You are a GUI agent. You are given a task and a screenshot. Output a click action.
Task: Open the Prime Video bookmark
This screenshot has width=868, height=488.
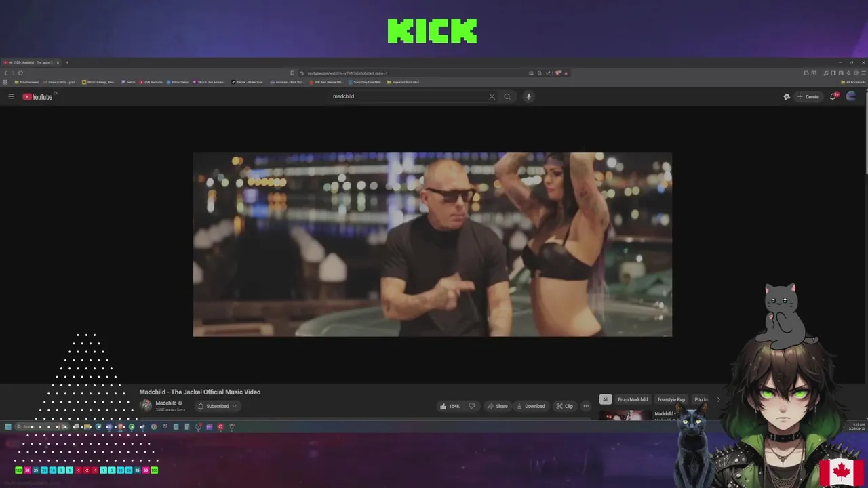[178, 82]
